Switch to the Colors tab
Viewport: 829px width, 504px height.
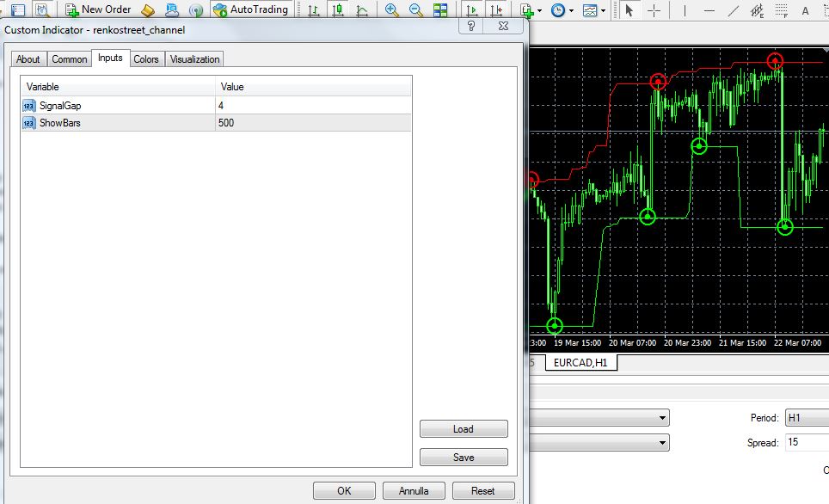(x=146, y=59)
